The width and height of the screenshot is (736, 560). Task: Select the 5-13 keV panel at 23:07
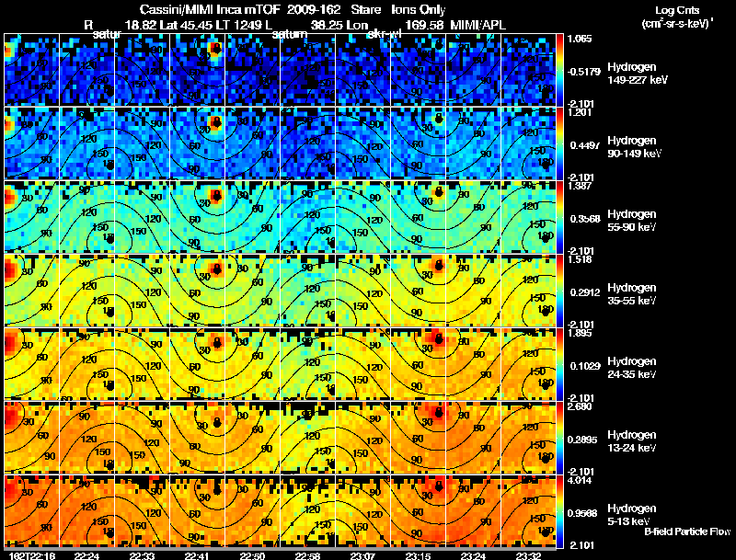pyautogui.click(x=362, y=511)
